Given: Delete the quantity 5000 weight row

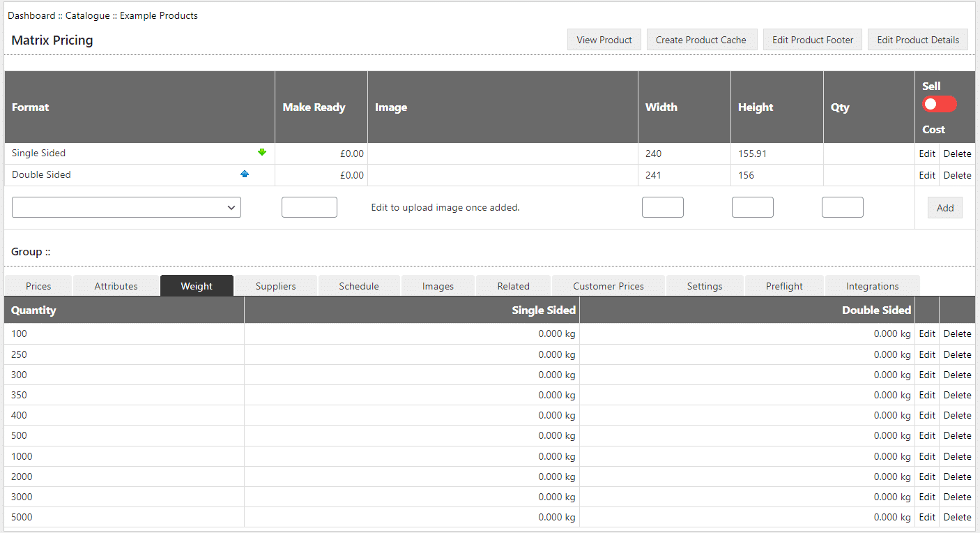Looking at the screenshot, I should point(957,517).
